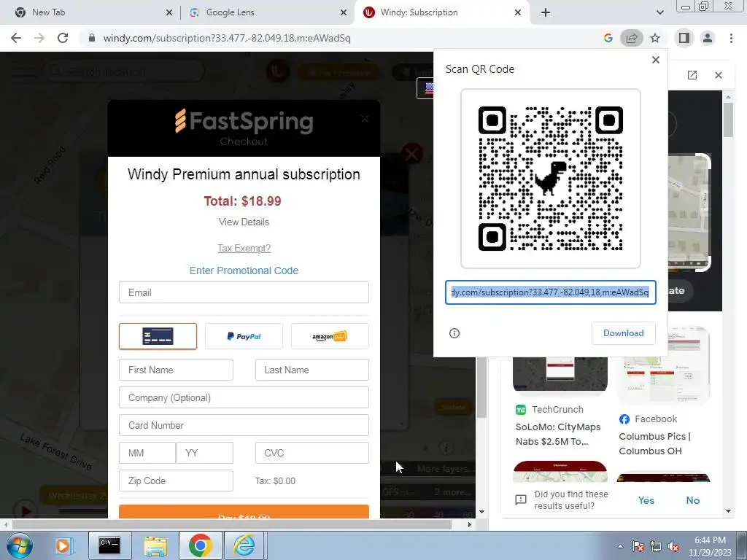The width and height of the screenshot is (747, 560).
Task: Expand the tab search chevron
Action: pyautogui.click(x=659, y=12)
